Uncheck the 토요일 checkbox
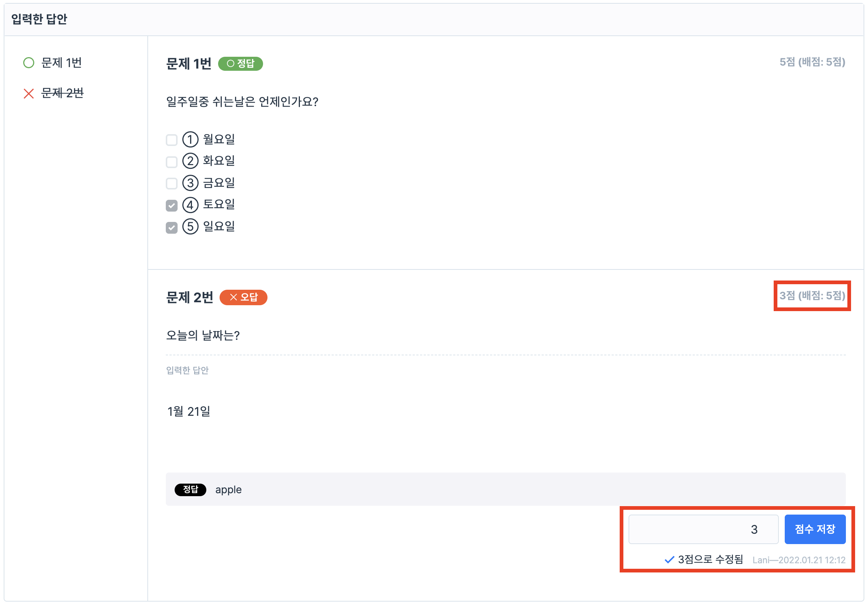The width and height of the screenshot is (868, 606). coord(172,205)
